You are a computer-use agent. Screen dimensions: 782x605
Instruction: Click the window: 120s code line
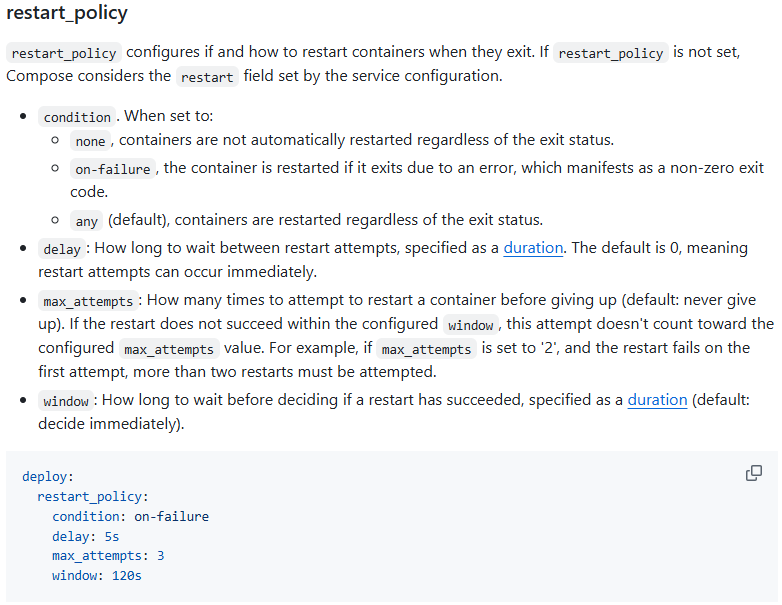[97, 576]
